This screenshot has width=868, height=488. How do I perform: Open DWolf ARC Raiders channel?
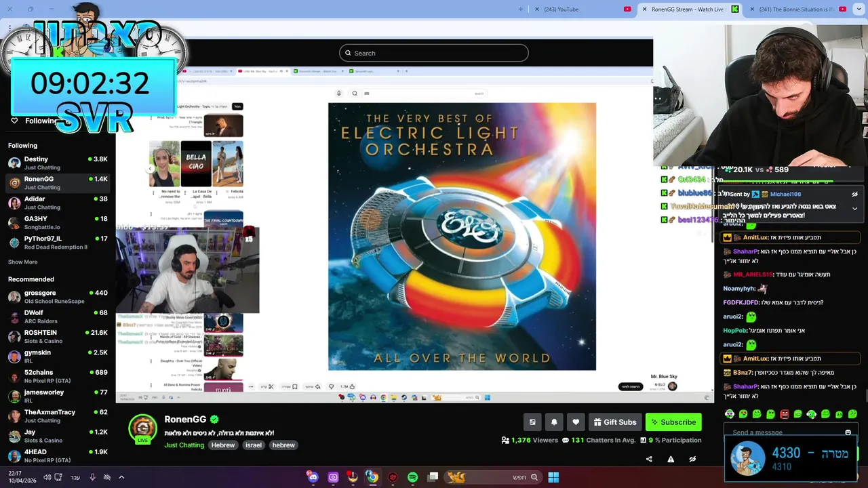[58, 317]
